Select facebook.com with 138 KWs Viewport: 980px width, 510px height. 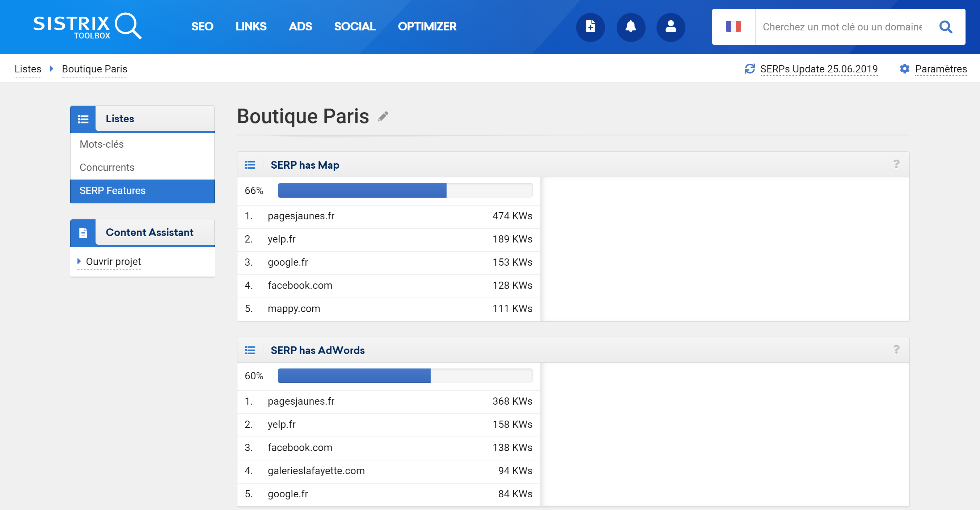(x=388, y=448)
